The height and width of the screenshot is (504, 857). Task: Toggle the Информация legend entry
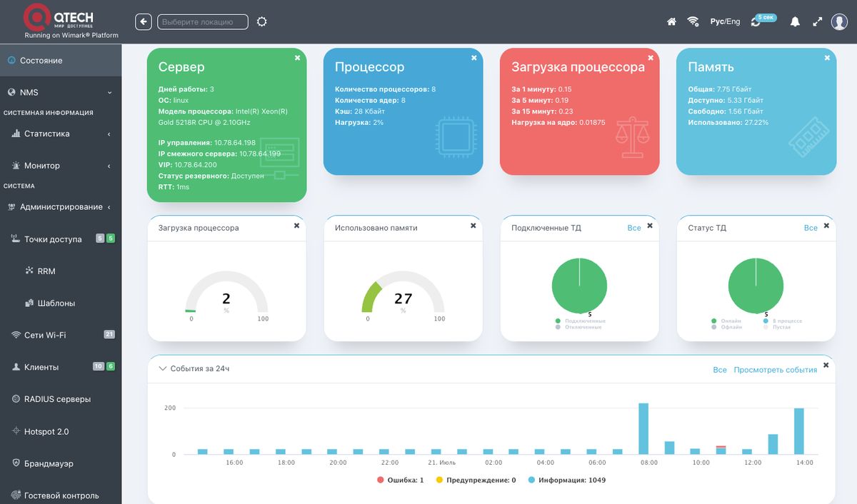pos(567,480)
